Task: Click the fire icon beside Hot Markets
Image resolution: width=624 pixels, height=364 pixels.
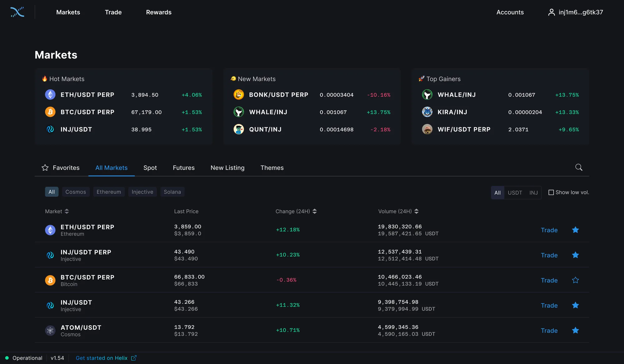Action: click(45, 79)
